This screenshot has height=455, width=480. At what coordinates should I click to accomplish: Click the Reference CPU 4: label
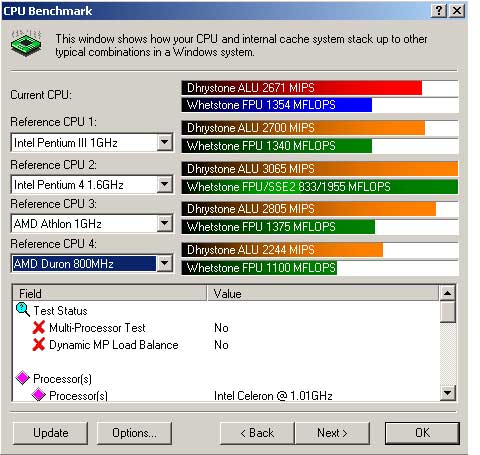click(x=53, y=244)
